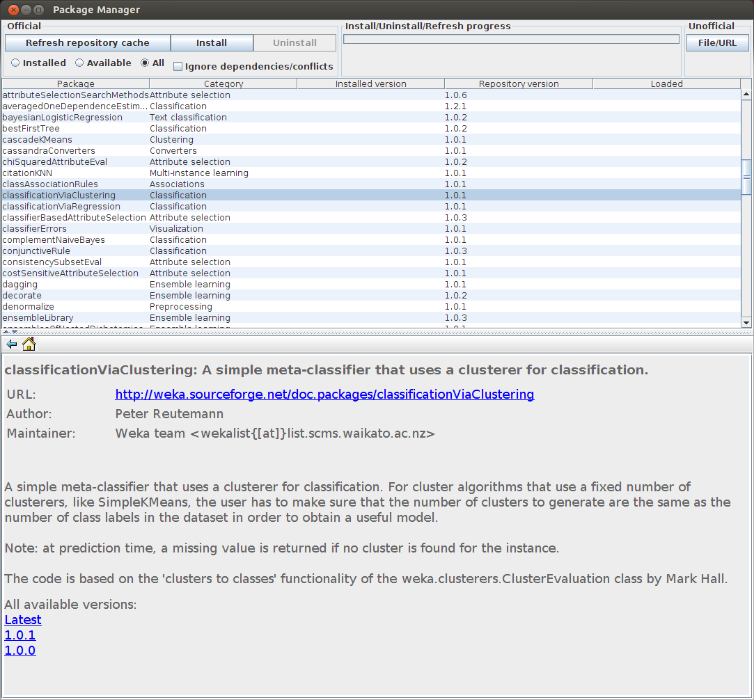The width and height of the screenshot is (754, 700).
Task: Open version 1.0.1 link
Action: (x=20, y=635)
